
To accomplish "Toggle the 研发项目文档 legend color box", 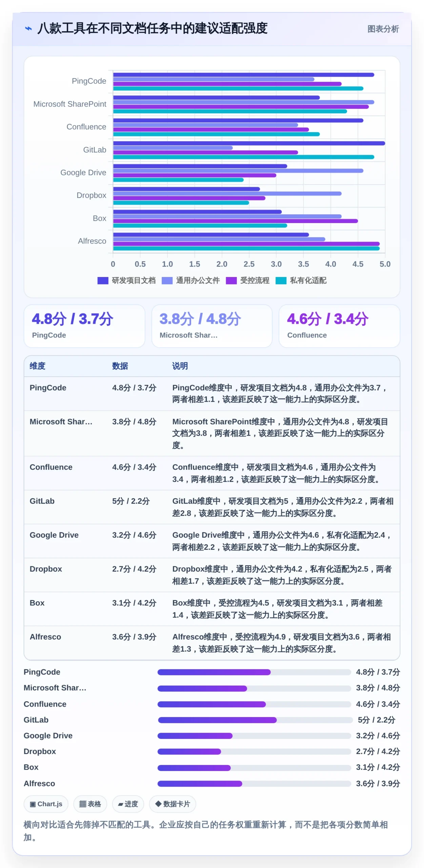I will coord(103,280).
